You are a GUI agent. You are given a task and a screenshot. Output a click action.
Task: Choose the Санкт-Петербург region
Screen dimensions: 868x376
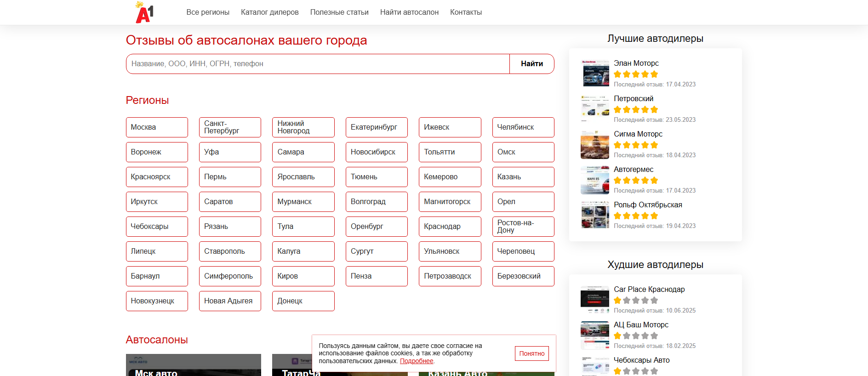(230, 127)
